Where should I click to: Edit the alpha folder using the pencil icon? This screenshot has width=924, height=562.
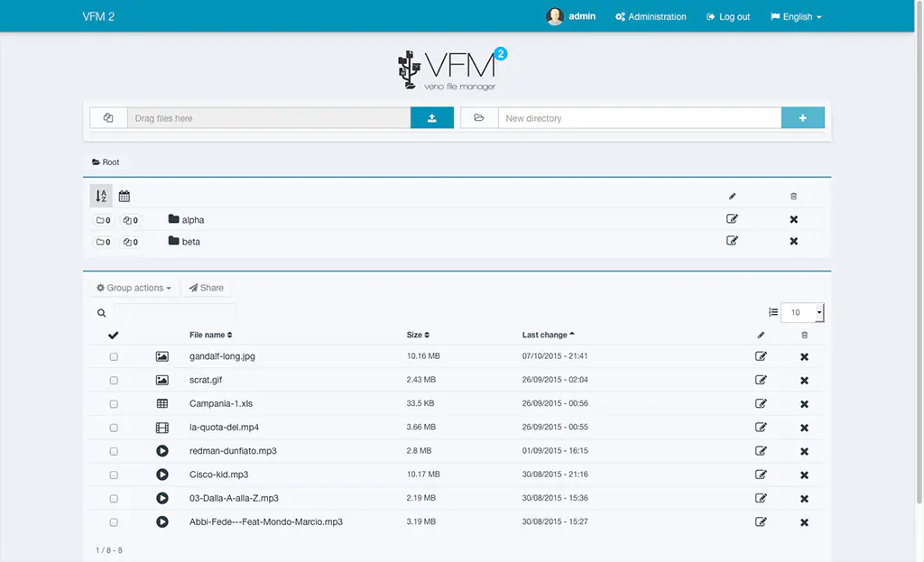(732, 218)
